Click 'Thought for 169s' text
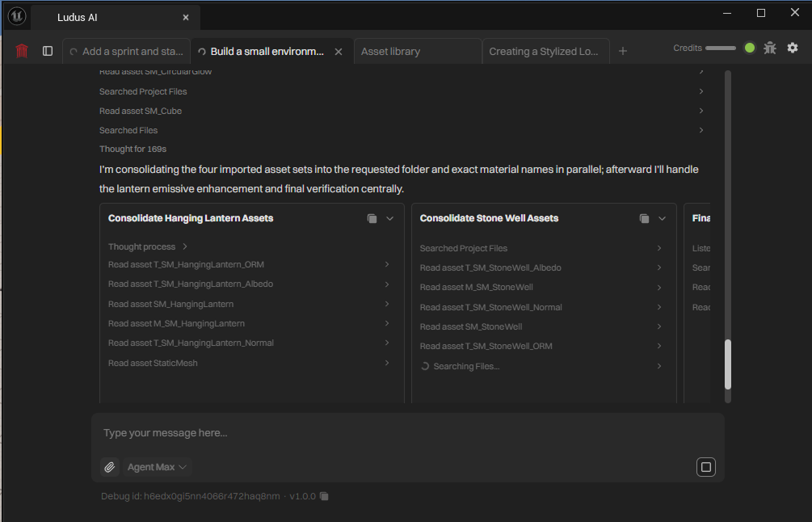The width and height of the screenshot is (812, 522). (133, 149)
